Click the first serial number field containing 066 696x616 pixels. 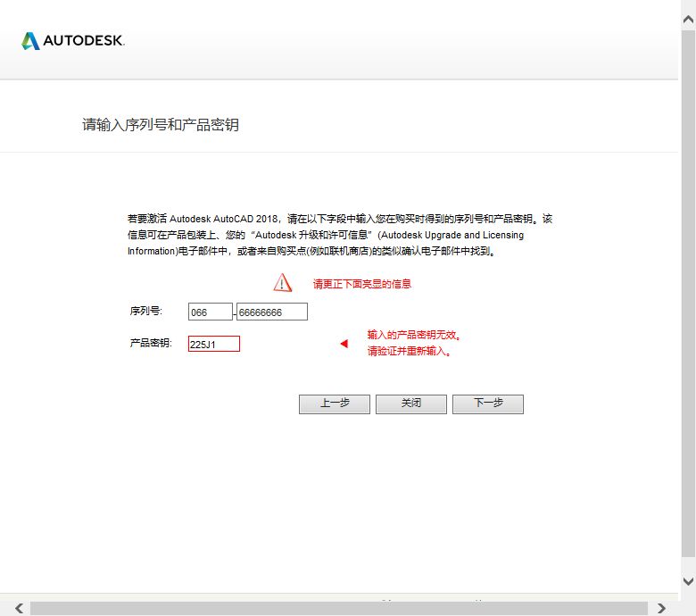211,312
